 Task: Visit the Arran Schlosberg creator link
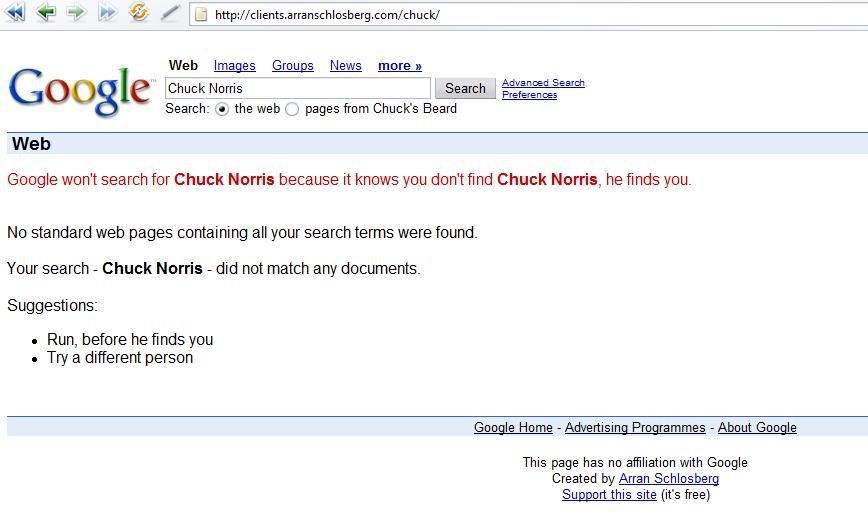(x=669, y=479)
